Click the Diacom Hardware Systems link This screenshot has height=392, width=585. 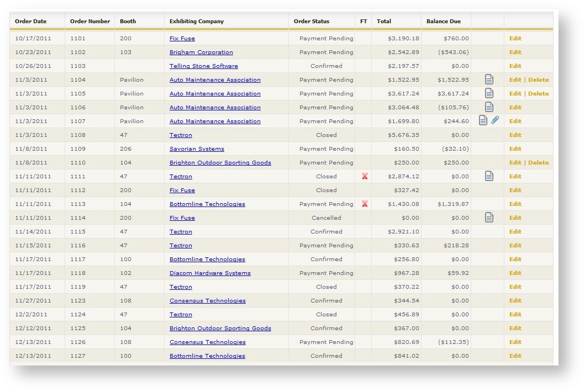pos(210,272)
